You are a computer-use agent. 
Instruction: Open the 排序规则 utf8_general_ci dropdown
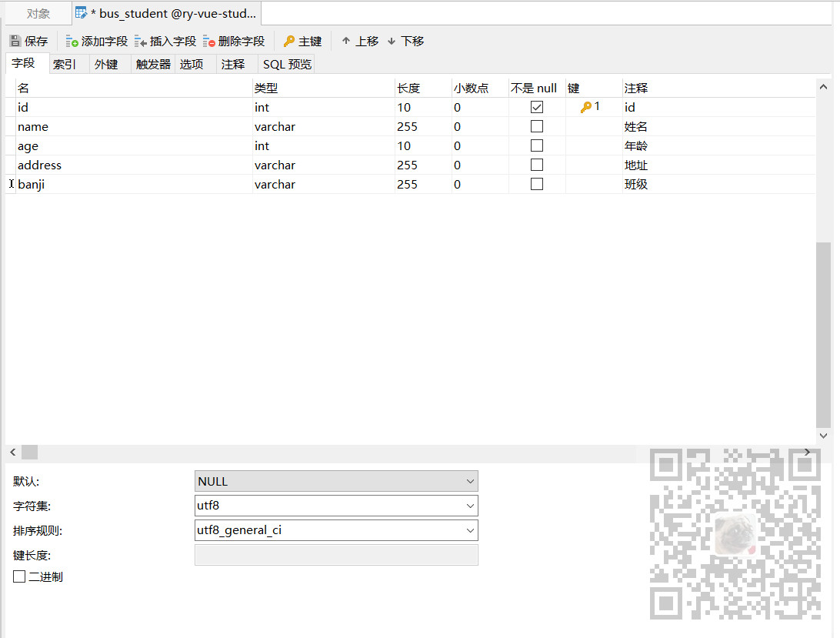(469, 529)
